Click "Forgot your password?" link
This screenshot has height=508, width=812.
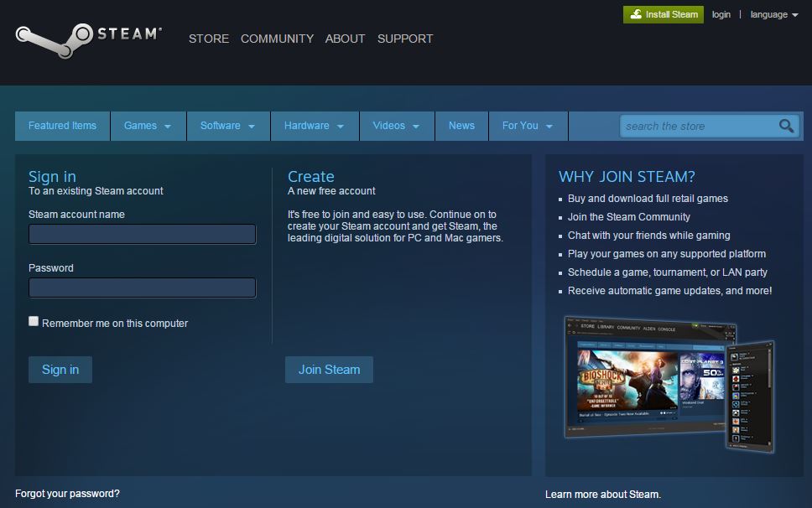pos(65,494)
